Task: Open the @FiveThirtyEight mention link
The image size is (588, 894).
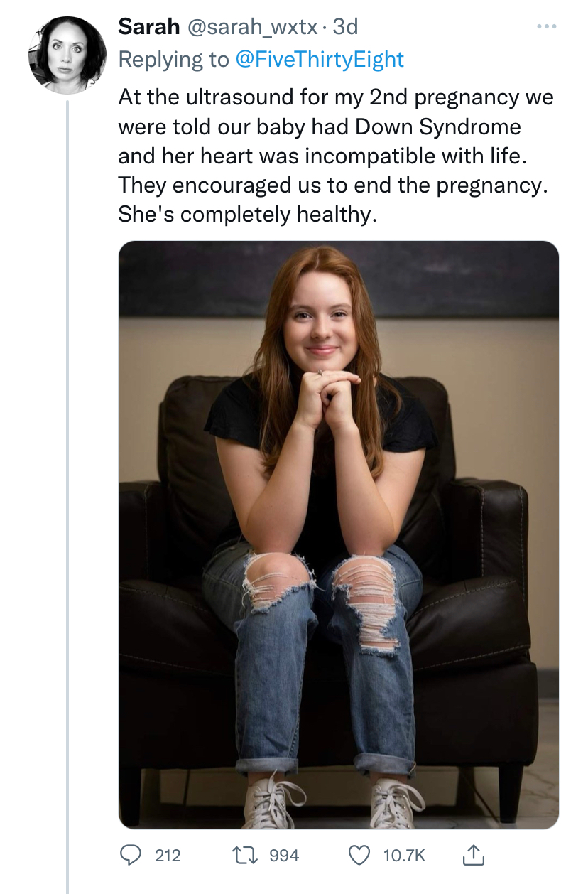Action: [319, 59]
